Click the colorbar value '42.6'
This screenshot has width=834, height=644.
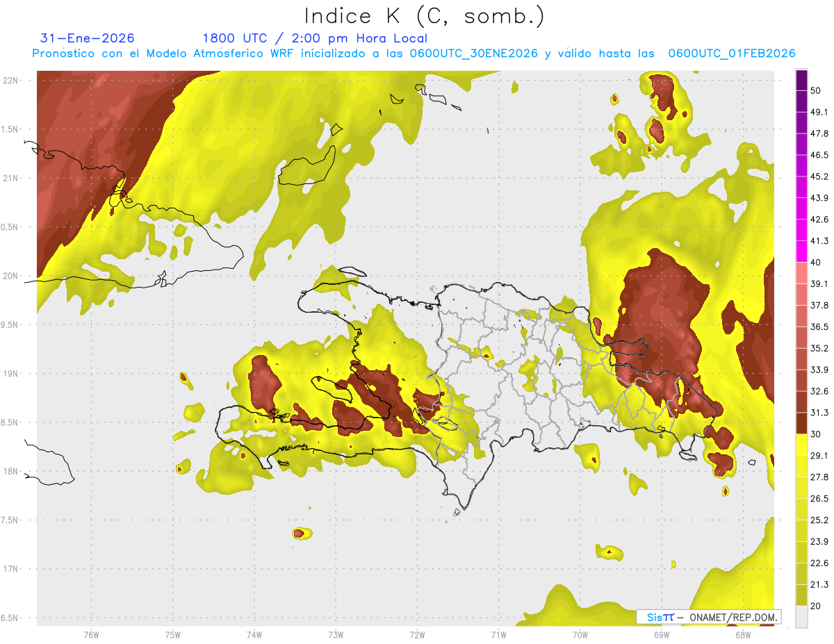[x=819, y=220]
